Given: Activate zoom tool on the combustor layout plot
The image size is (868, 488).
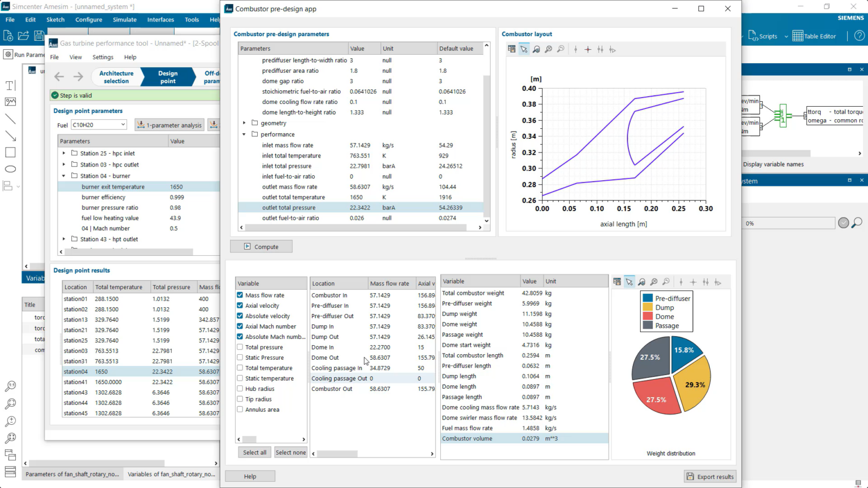Looking at the screenshot, I should [536, 49].
